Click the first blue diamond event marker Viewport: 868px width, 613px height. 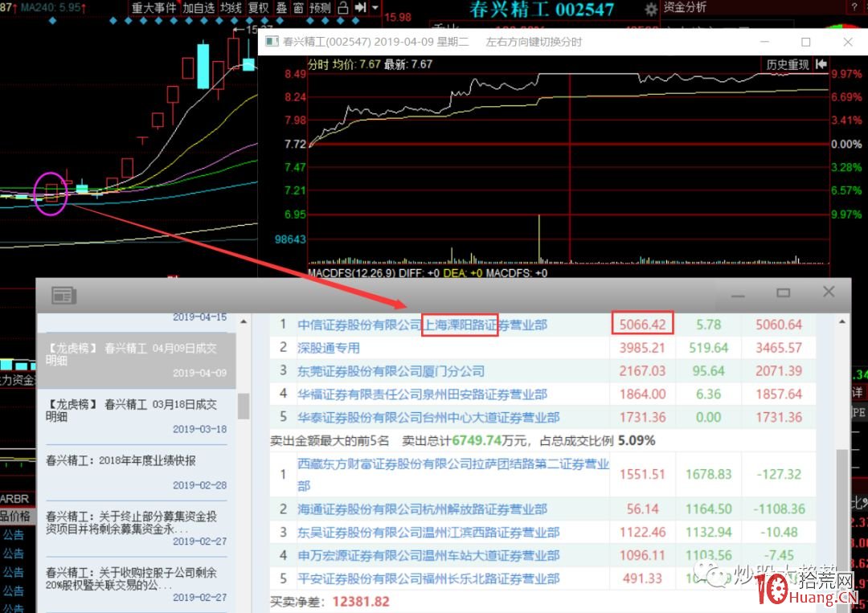click(x=52, y=21)
